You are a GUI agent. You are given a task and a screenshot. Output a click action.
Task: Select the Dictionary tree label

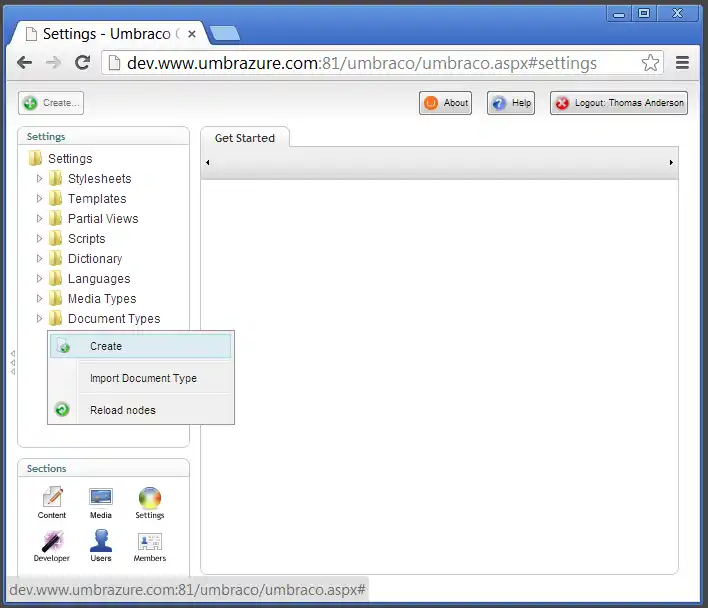click(95, 259)
